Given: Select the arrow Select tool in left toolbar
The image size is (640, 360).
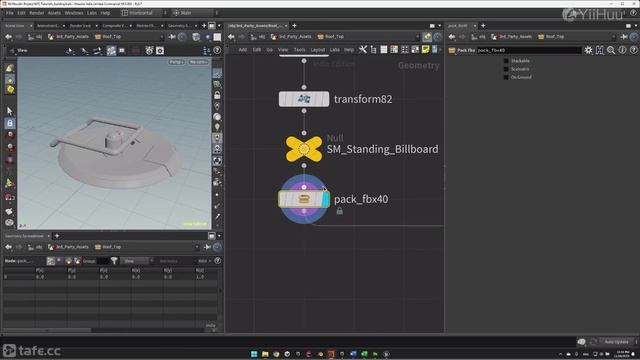Looking at the screenshot, I should [x=10, y=111].
